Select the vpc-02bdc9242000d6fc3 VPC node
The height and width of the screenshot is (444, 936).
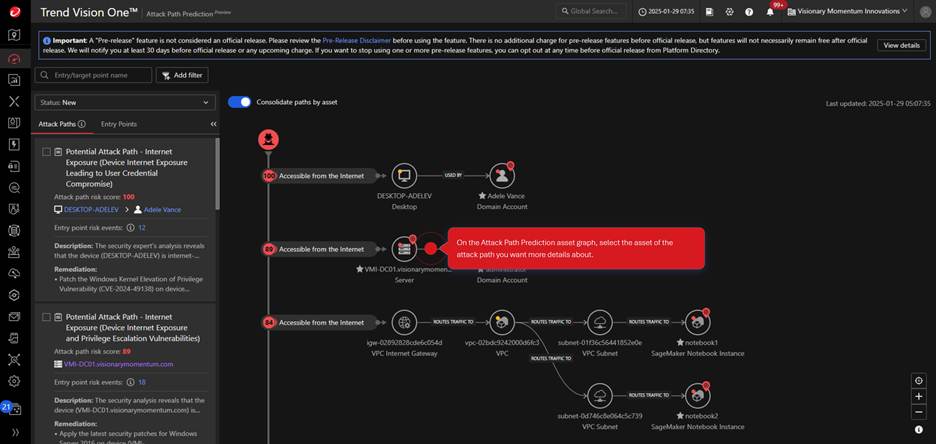(x=502, y=323)
